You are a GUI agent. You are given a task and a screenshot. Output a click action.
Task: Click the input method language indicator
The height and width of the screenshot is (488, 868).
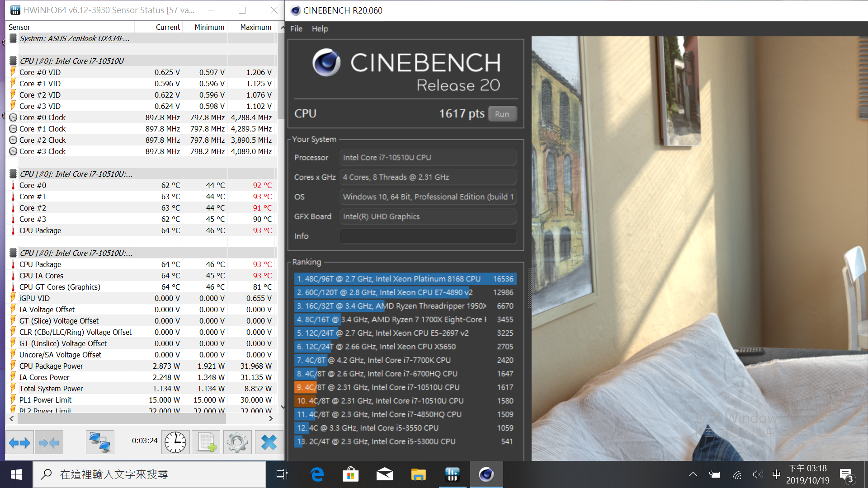click(x=776, y=474)
